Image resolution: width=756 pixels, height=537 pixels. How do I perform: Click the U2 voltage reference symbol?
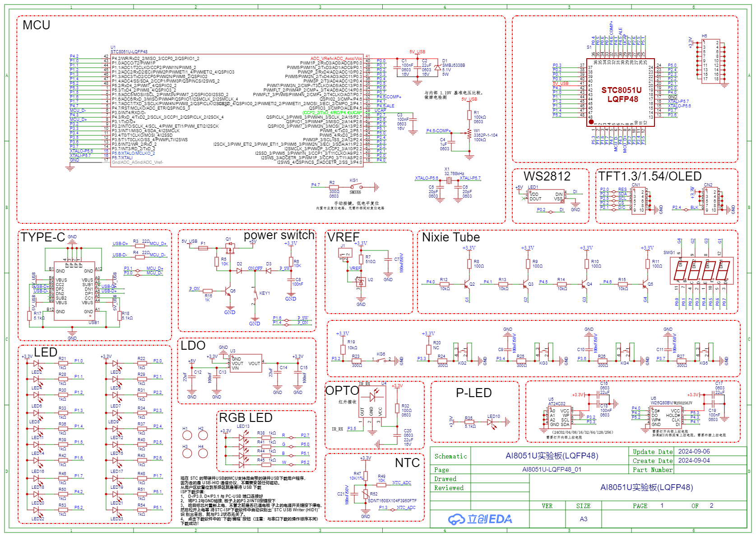click(x=361, y=282)
